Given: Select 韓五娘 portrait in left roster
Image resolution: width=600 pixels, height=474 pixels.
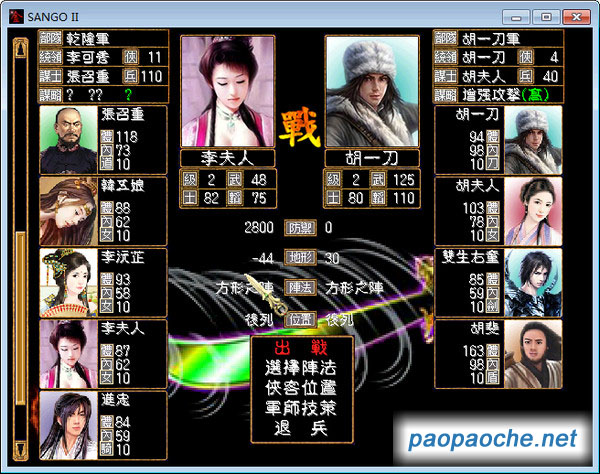Looking at the screenshot, I should (68, 211).
